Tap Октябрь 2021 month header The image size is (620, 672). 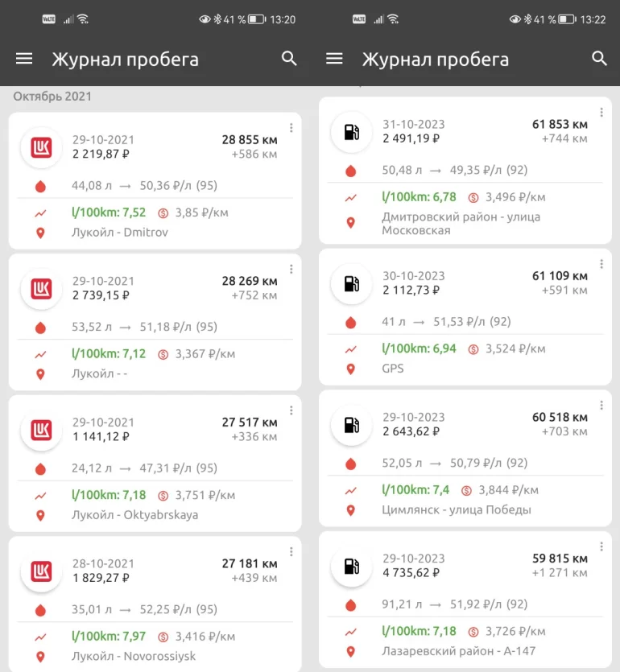[52, 97]
